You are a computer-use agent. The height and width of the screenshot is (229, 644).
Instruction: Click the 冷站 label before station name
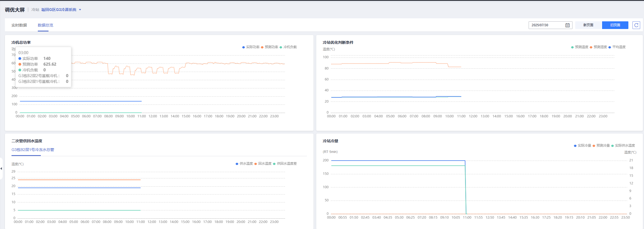click(x=35, y=10)
